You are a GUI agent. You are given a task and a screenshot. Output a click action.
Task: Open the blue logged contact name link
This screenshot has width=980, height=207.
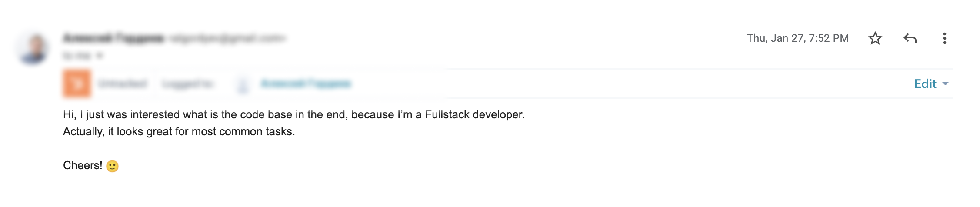point(306,83)
